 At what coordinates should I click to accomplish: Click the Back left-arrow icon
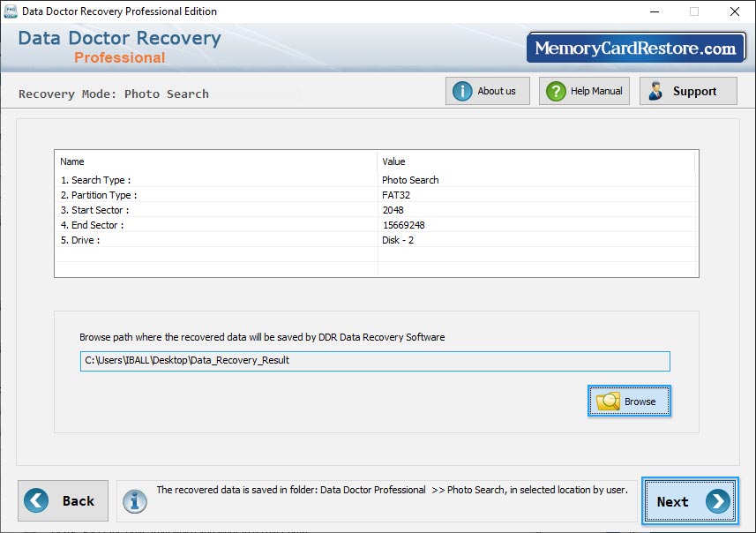pyautogui.click(x=36, y=500)
